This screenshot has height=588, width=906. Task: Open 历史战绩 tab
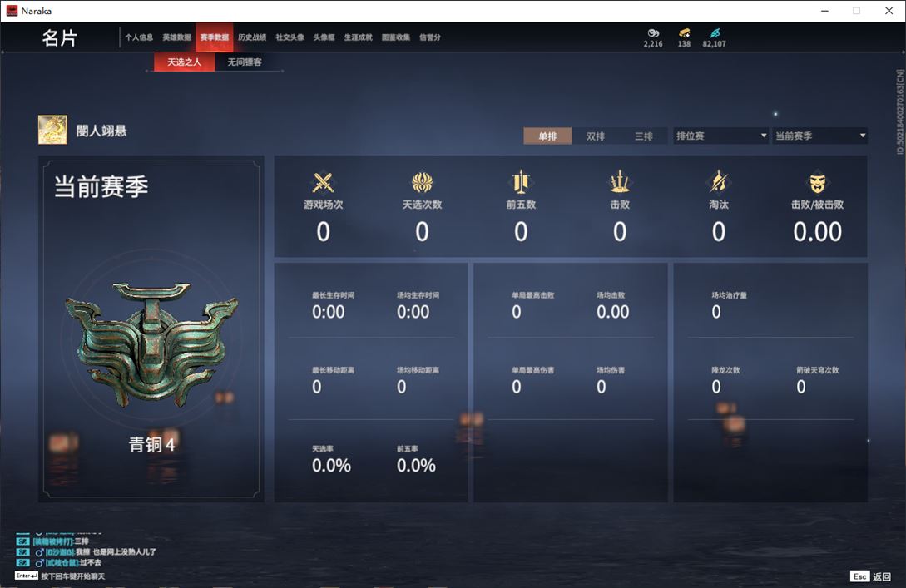click(252, 37)
